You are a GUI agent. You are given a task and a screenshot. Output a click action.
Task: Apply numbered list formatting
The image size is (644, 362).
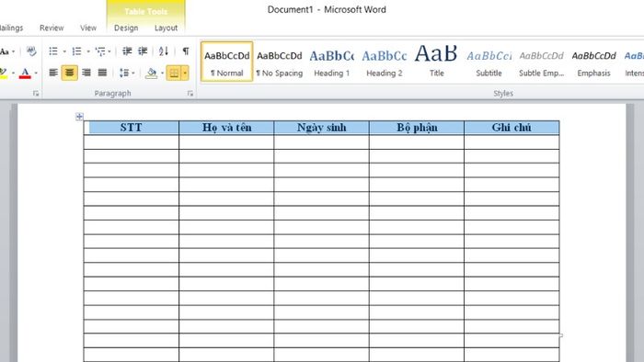tap(76, 51)
